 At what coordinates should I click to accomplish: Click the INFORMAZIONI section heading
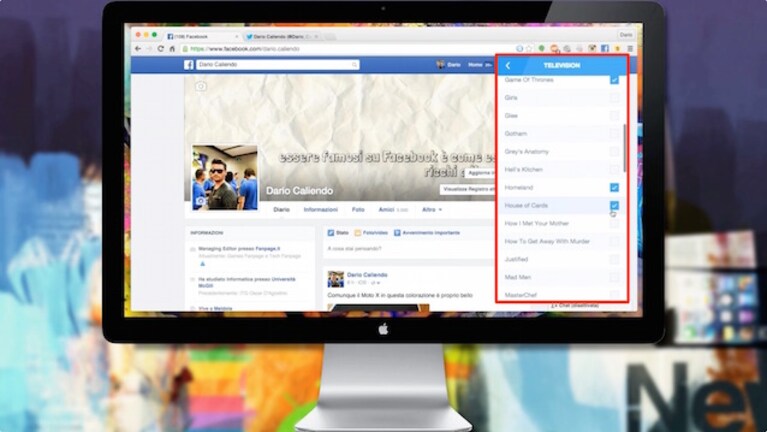(x=206, y=233)
